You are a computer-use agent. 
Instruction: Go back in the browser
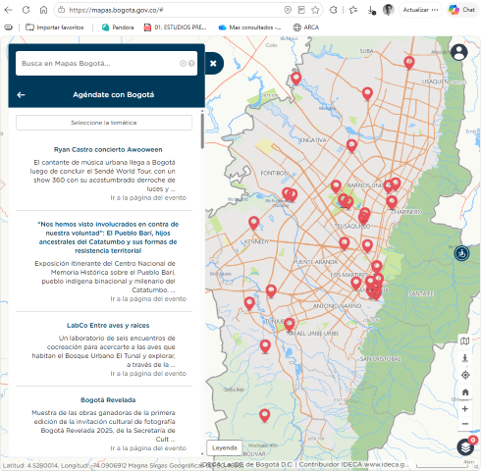(x=9, y=10)
